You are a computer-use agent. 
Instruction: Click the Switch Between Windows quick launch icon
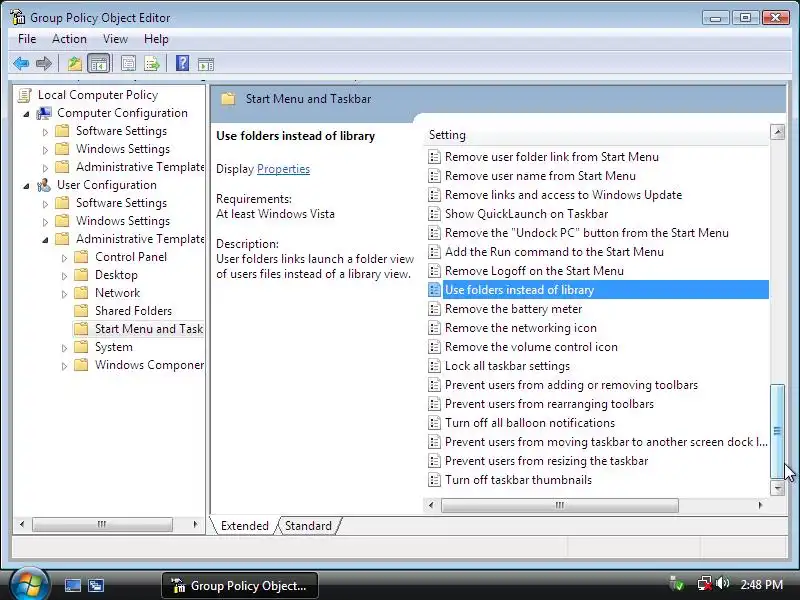click(96, 585)
